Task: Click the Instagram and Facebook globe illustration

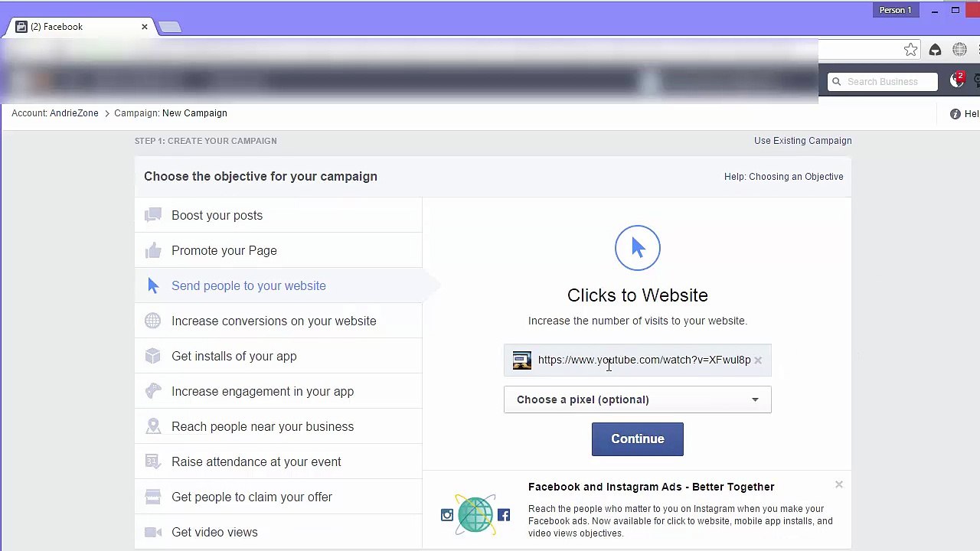Action: (475, 514)
